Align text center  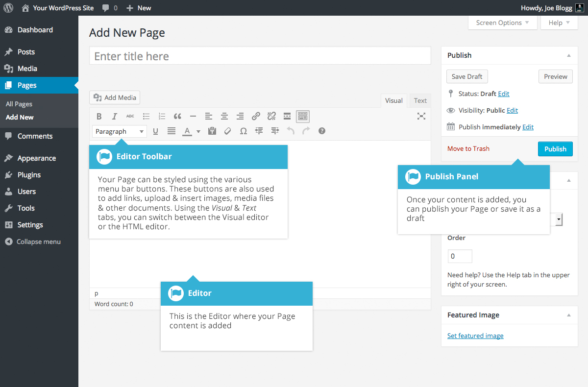tap(224, 116)
